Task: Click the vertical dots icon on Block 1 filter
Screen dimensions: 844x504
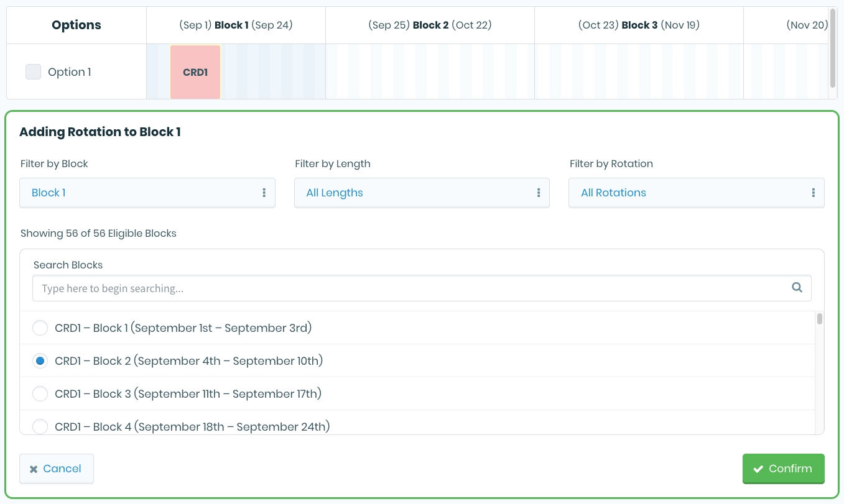Action: [x=264, y=193]
